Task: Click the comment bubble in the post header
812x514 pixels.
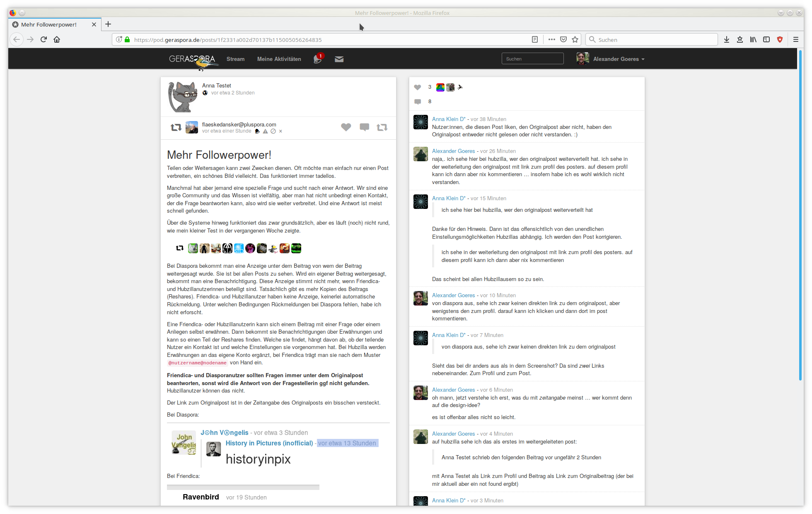Action: click(x=365, y=127)
